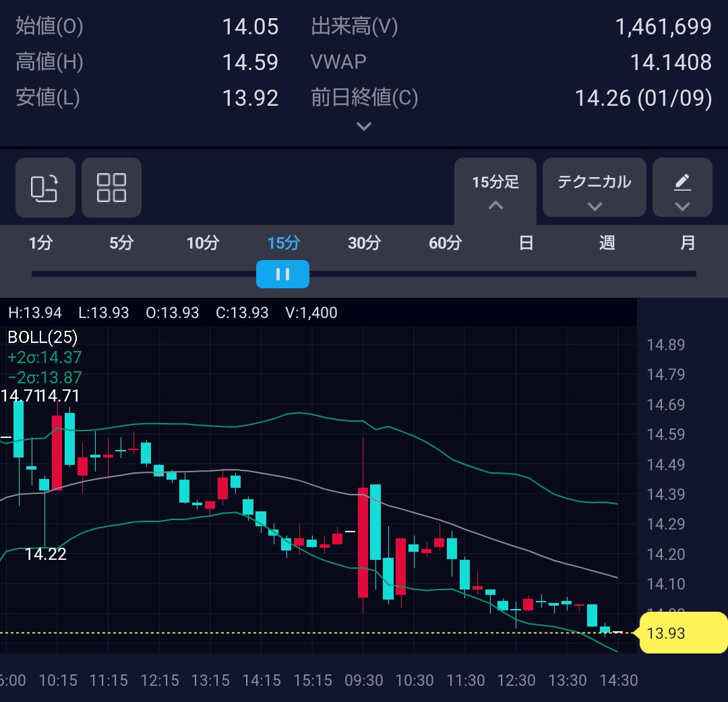The width and height of the screenshot is (728, 702).
Task: Tap the BOLL(25) indicator label
Action: [x=42, y=337]
